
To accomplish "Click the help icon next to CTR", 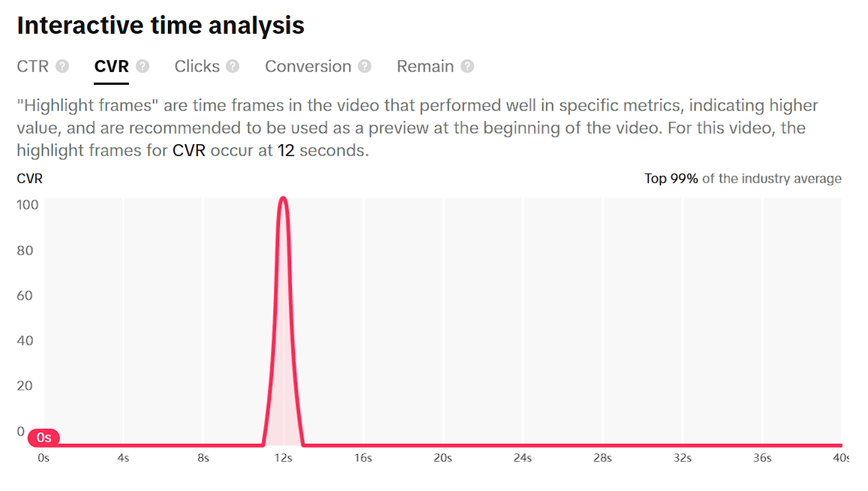I will [62, 66].
